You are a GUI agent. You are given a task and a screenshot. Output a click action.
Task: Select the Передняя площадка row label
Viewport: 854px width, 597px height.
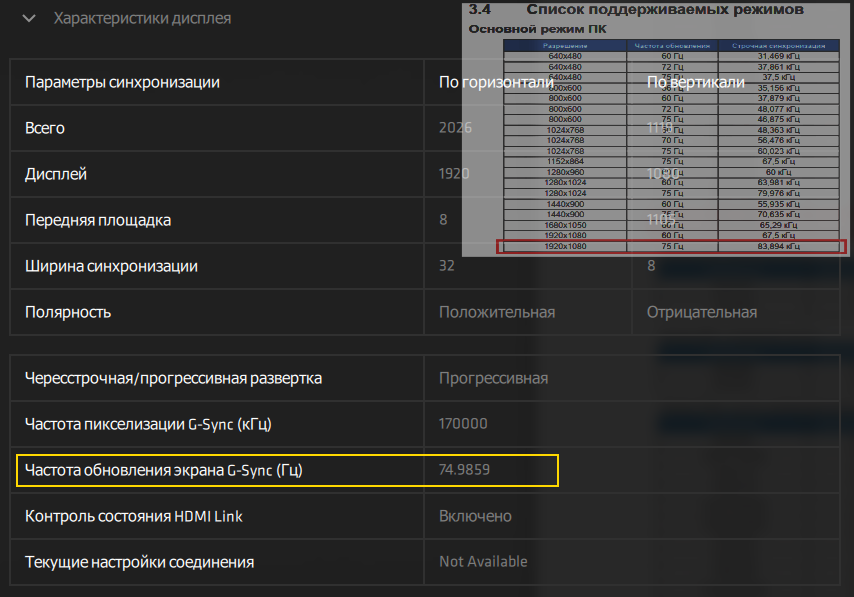pyautogui.click(x=98, y=220)
